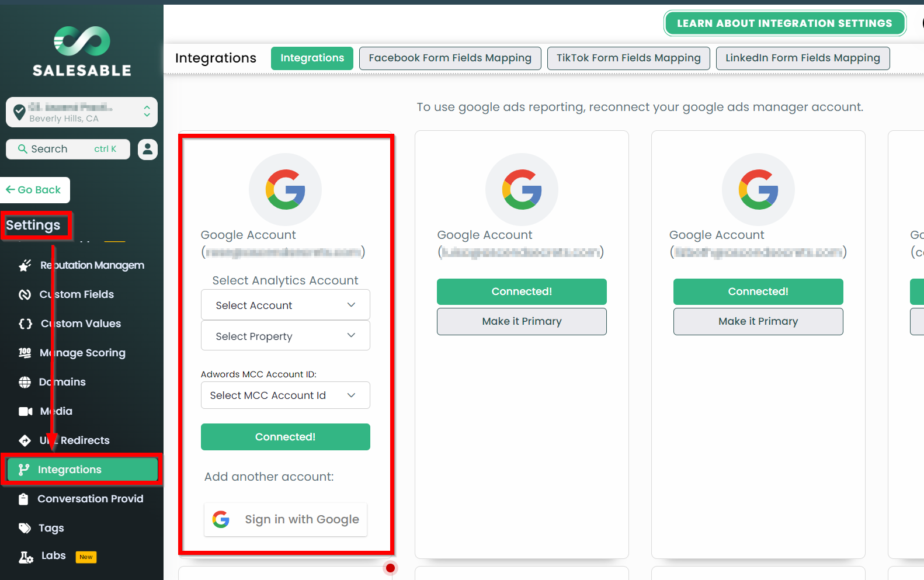The height and width of the screenshot is (580, 924).
Task: Open the Select Account dropdown
Action: tap(286, 305)
